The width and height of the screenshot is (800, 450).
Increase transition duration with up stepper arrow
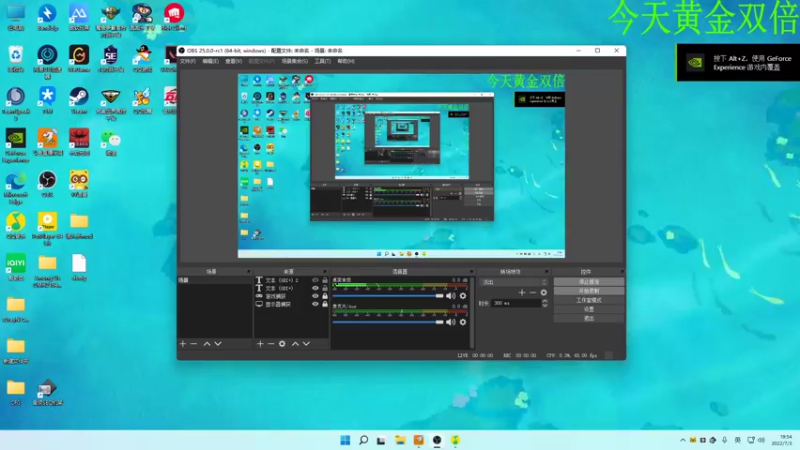pos(545,301)
